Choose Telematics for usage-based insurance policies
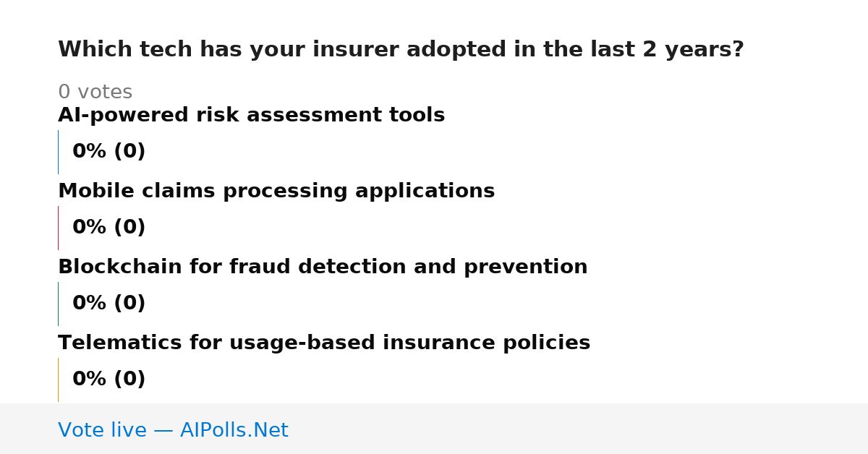 pos(324,343)
